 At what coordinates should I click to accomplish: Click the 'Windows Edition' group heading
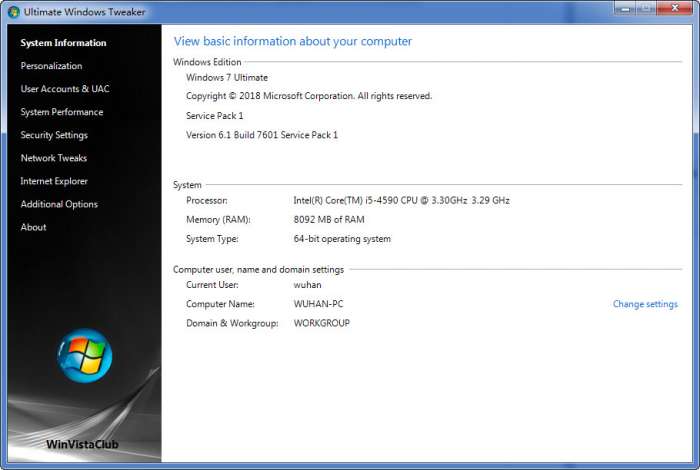(x=207, y=62)
